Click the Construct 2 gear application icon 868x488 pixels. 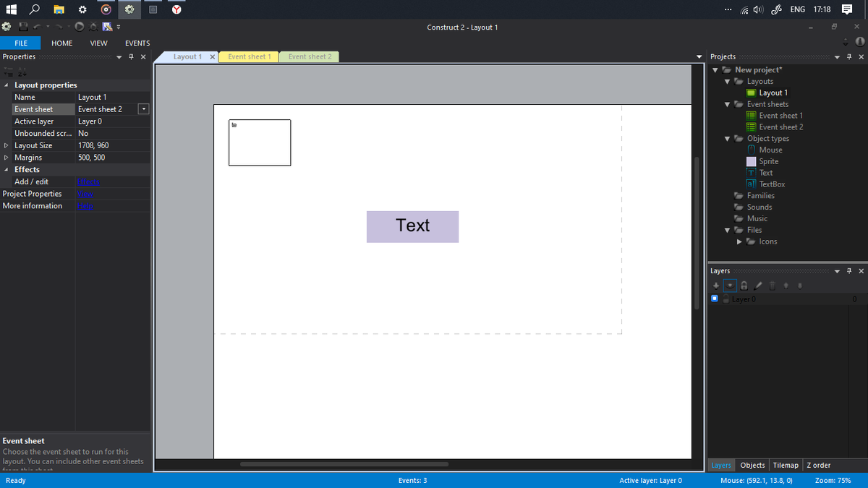(7, 27)
